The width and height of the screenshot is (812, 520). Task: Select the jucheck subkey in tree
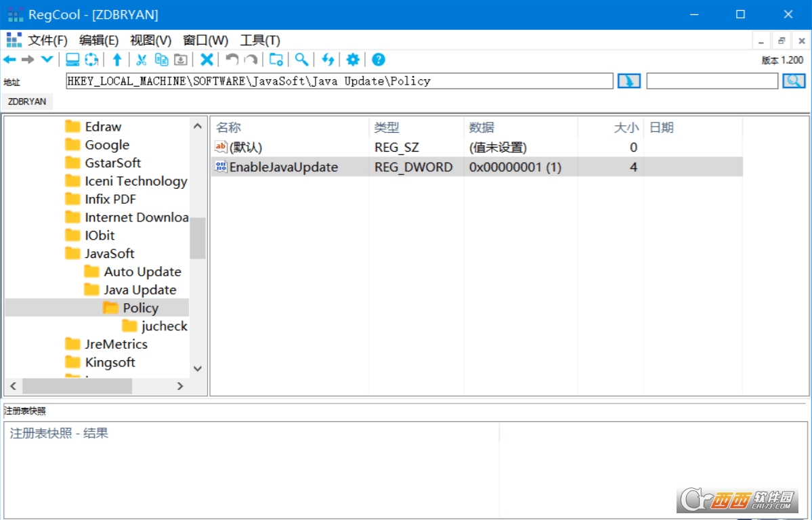coord(164,326)
